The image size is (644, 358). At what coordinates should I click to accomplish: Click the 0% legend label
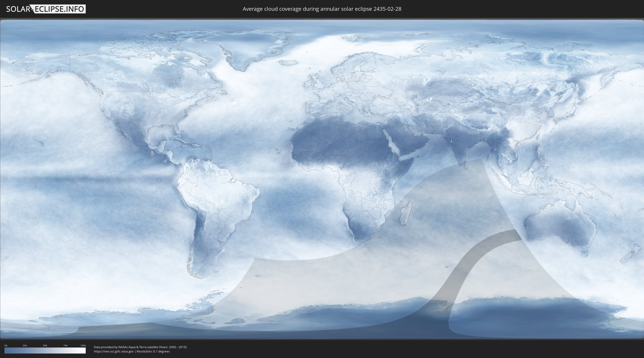coord(6,345)
